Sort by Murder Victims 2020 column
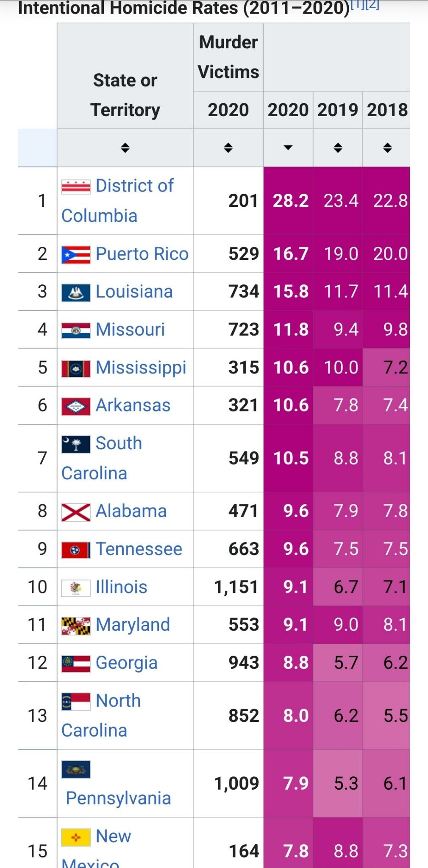This screenshot has height=868, width=428. (228, 147)
